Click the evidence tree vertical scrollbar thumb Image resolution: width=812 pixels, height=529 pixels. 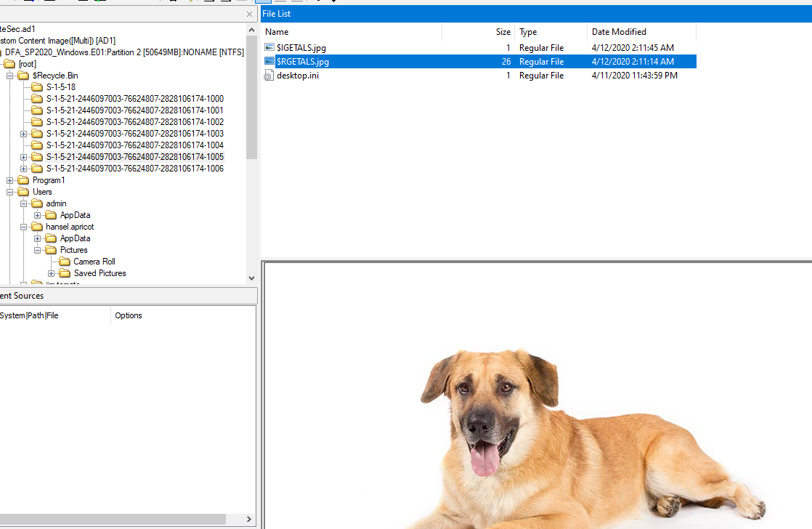[x=252, y=97]
